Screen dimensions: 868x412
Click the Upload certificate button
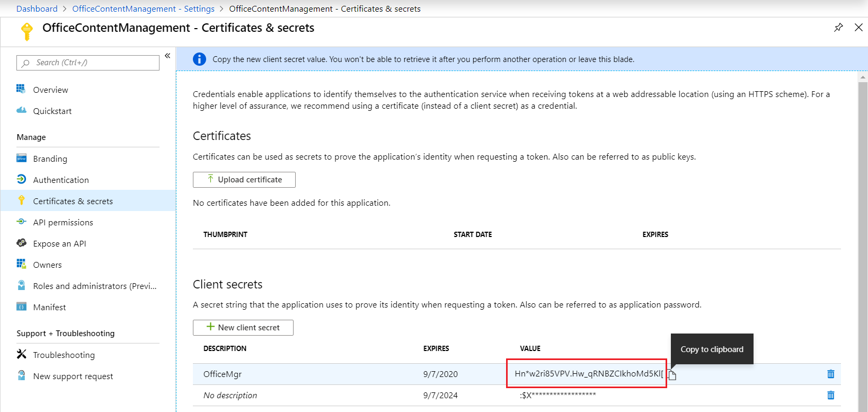pos(244,180)
